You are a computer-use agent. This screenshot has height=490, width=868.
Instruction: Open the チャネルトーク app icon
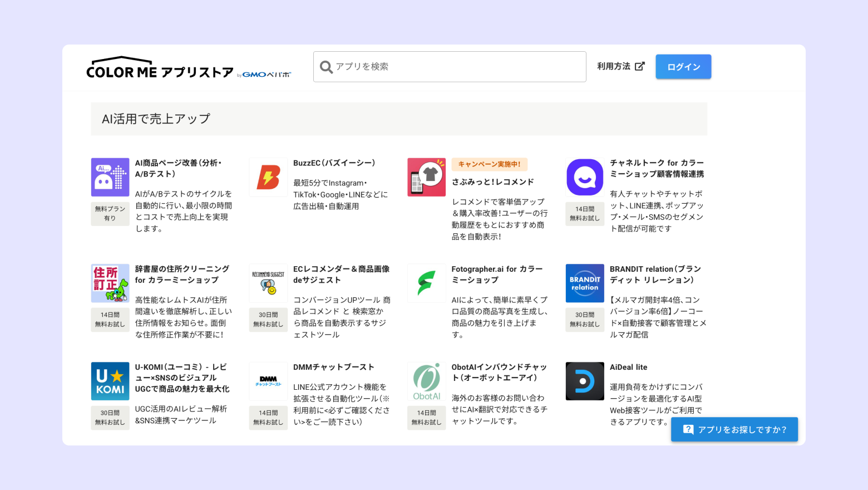585,177
